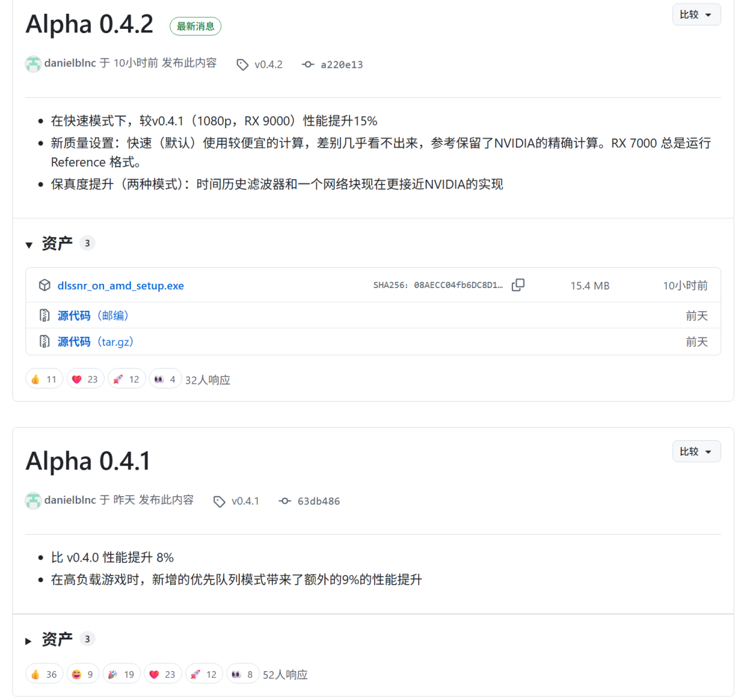The height and width of the screenshot is (700, 744).
Task: Open the 比较 dropdown for Alpha 0.4.2
Action: tap(696, 14)
